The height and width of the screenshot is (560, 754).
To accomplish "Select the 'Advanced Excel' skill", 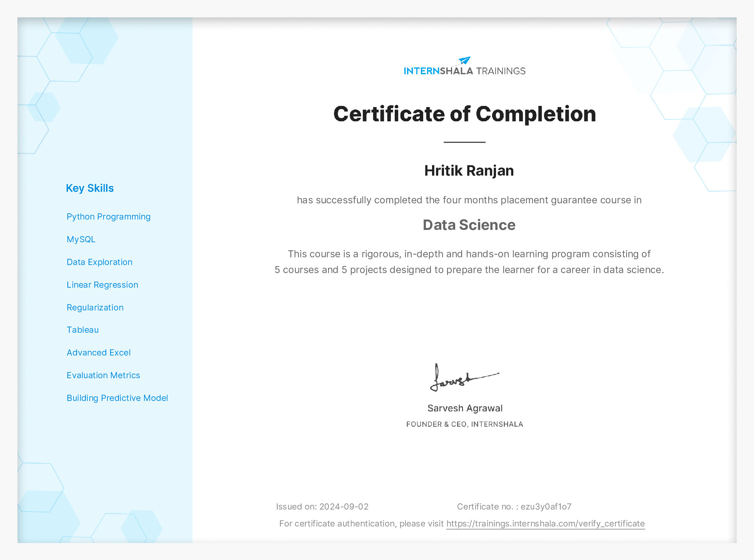I will click(99, 353).
